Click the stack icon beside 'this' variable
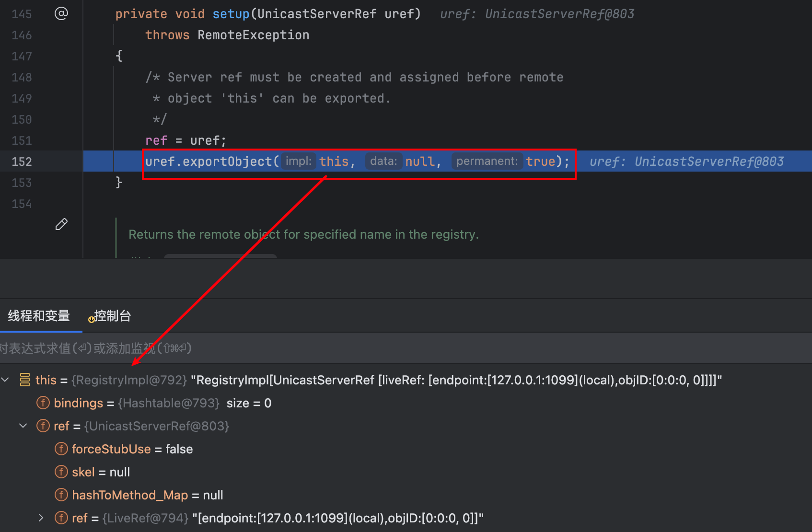This screenshot has width=812, height=532. [x=25, y=380]
